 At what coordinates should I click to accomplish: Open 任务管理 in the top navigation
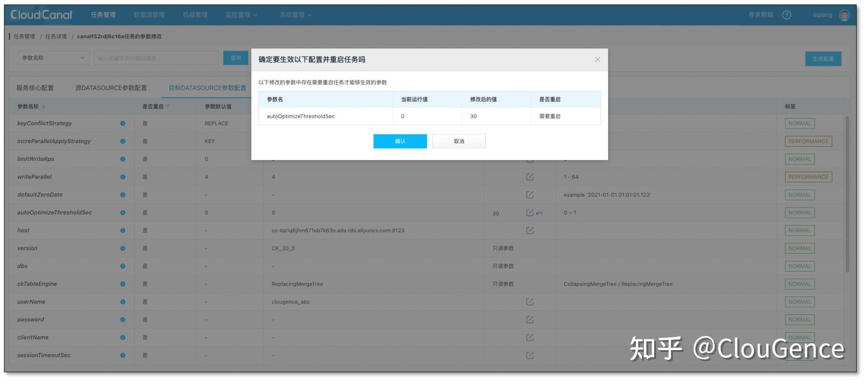(x=103, y=15)
